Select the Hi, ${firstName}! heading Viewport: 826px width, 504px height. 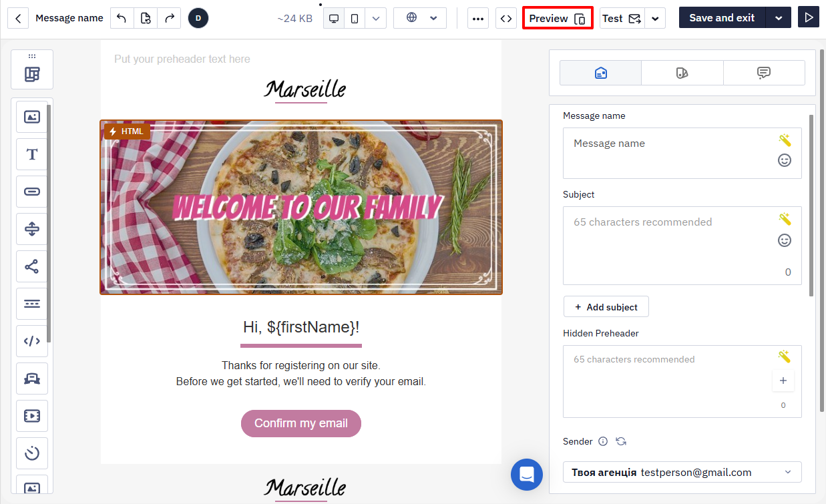tap(301, 327)
